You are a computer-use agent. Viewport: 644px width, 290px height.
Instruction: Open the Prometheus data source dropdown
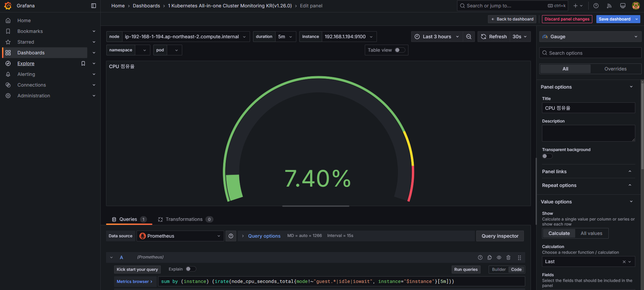[x=180, y=236]
